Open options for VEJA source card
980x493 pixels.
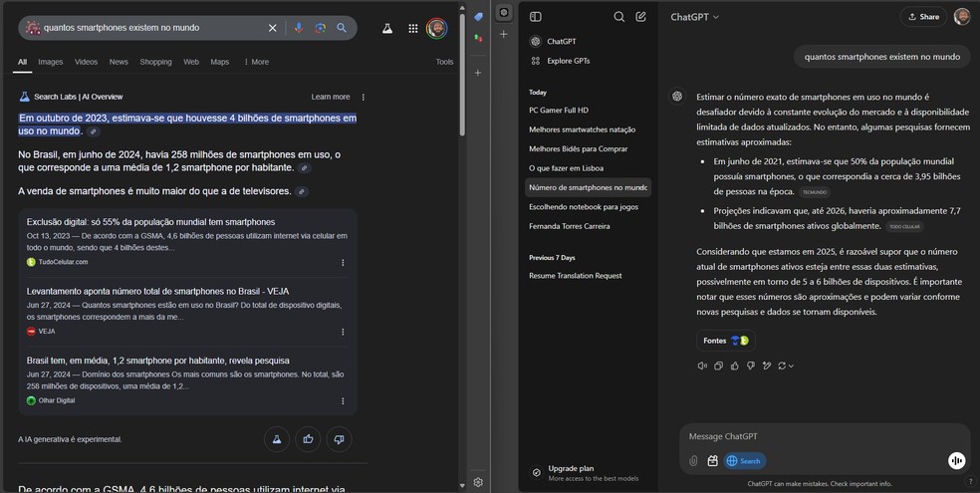(x=343, y=332)
